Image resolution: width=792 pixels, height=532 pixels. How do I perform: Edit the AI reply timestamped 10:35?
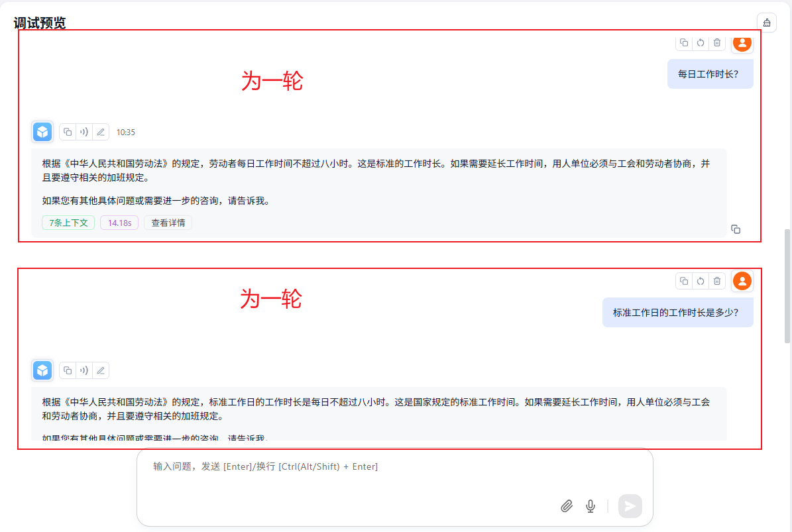(101, 132)
